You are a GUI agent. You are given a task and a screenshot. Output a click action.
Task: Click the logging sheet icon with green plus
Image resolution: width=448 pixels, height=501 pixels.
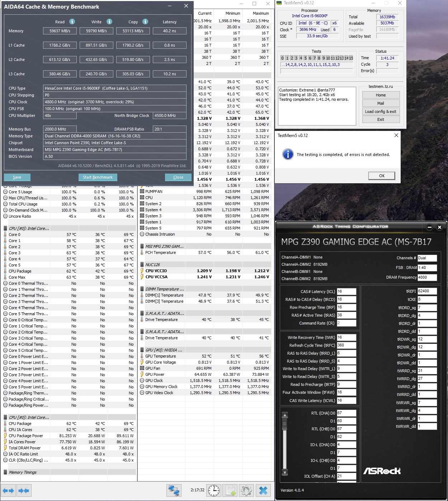click(x=230, y=490)
